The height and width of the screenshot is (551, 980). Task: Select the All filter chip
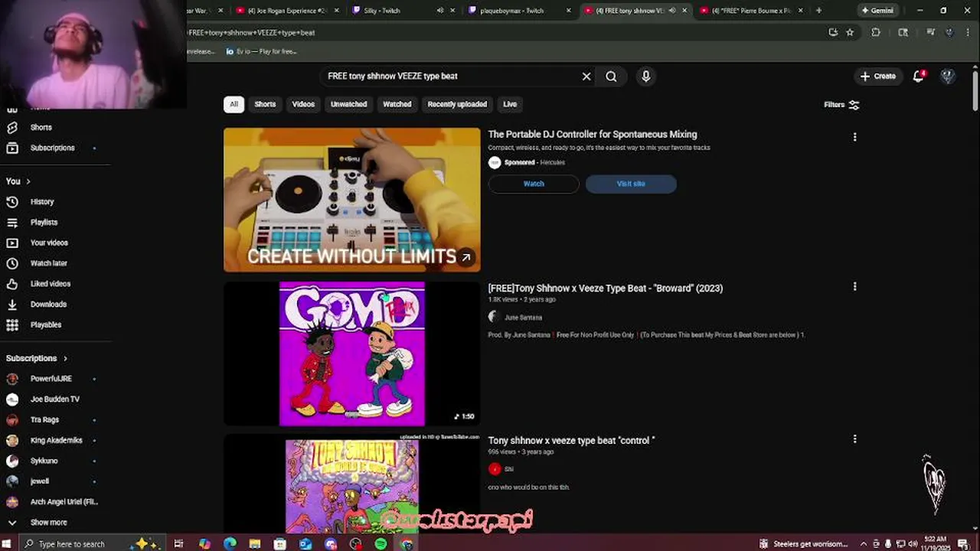234,104
